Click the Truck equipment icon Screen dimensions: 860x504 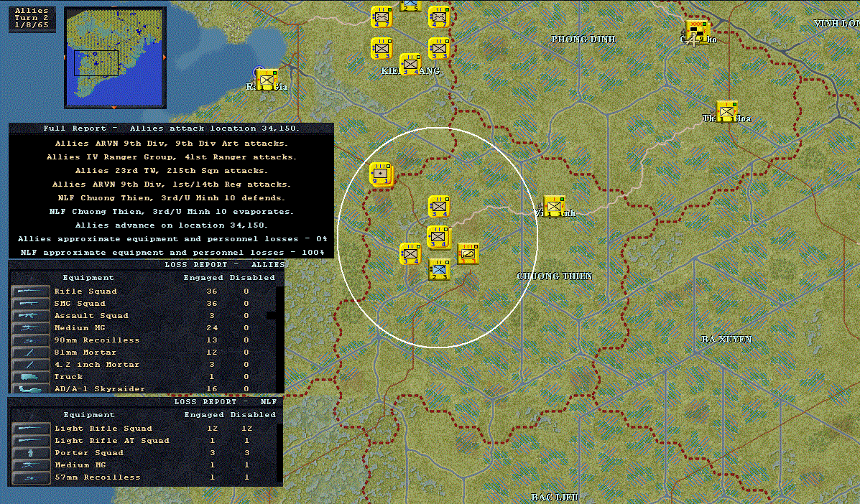31,376
